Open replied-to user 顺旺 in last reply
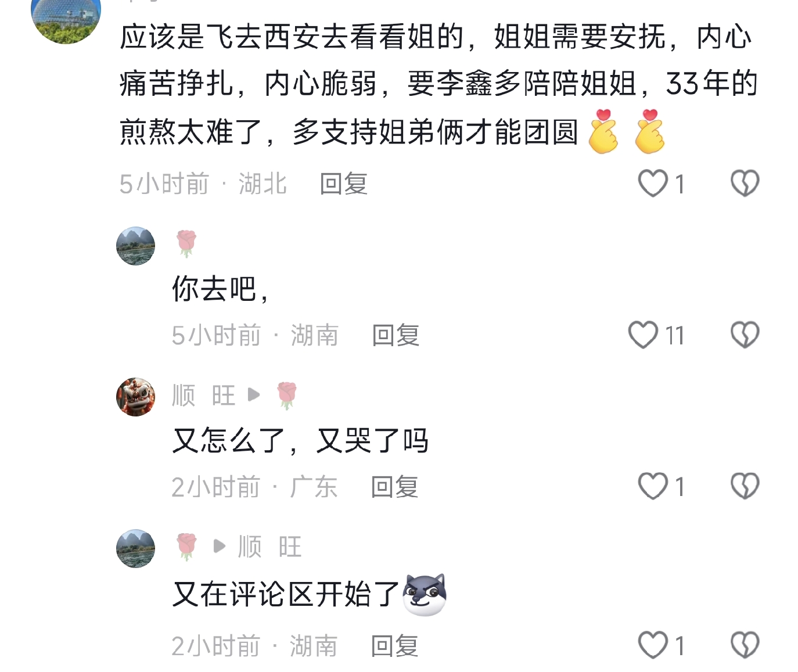Screen dimensions: 798x672 coord(270,547)
